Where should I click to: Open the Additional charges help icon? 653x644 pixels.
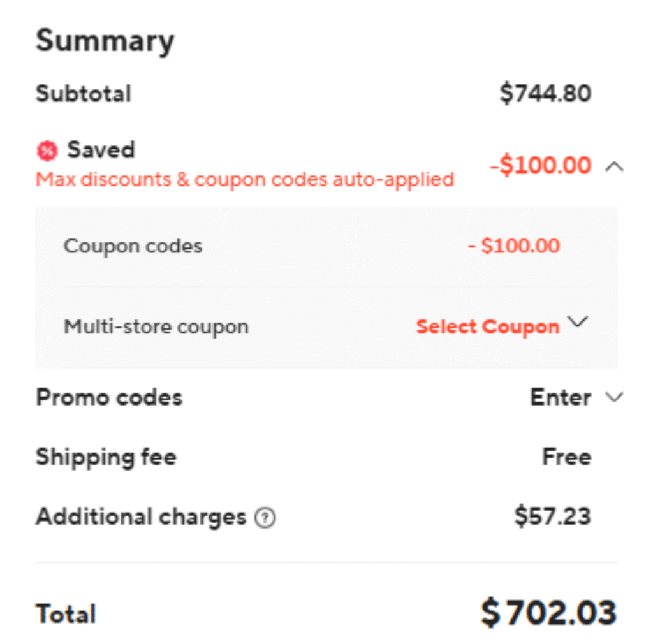click(265, 518)
